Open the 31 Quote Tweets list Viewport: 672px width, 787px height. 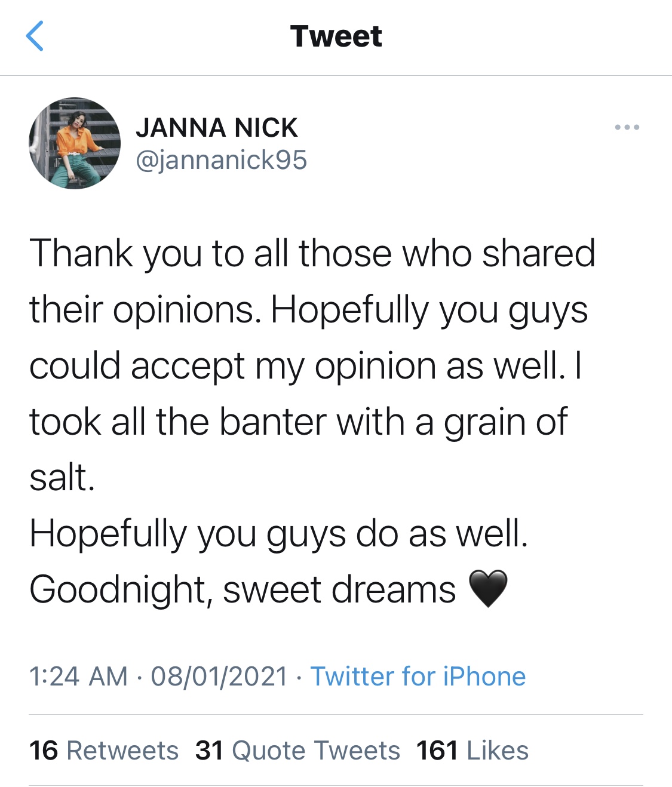[x=297, y=751]
